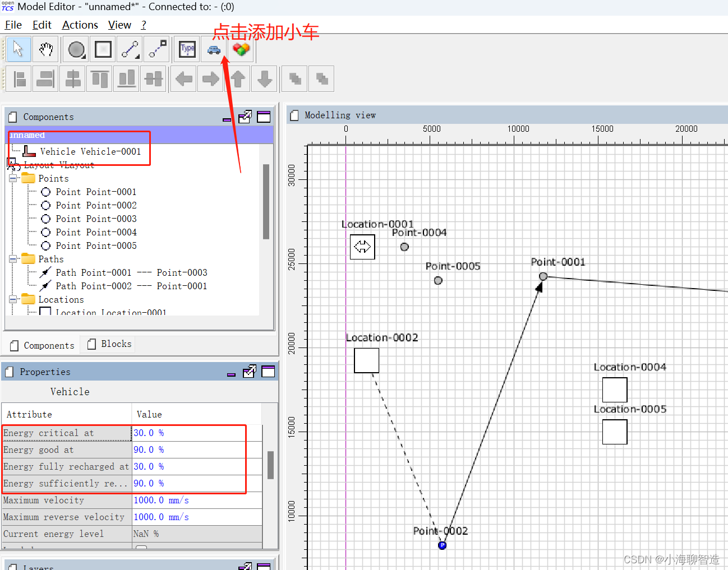Screen dimensions: 728x570
Task: Open the View menu
Action: tap(119, 25)
